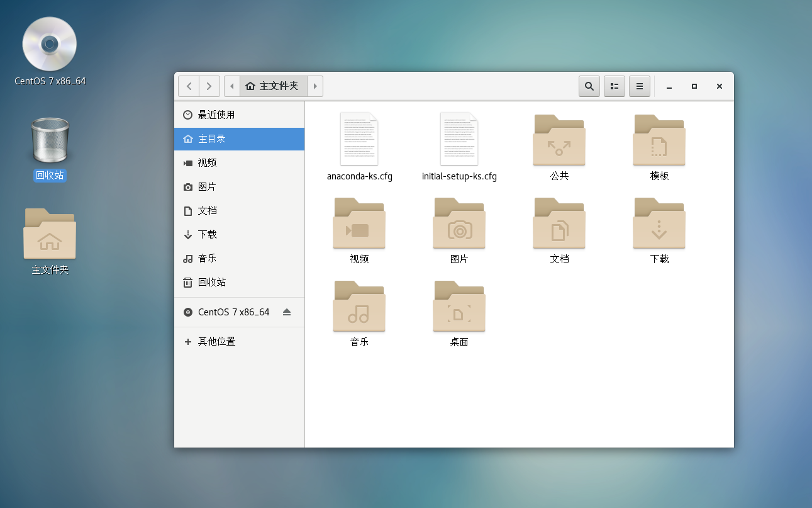Select 主目录 in the sidebar
This screenshot has width=812, height=508.
tap(239, 139)
